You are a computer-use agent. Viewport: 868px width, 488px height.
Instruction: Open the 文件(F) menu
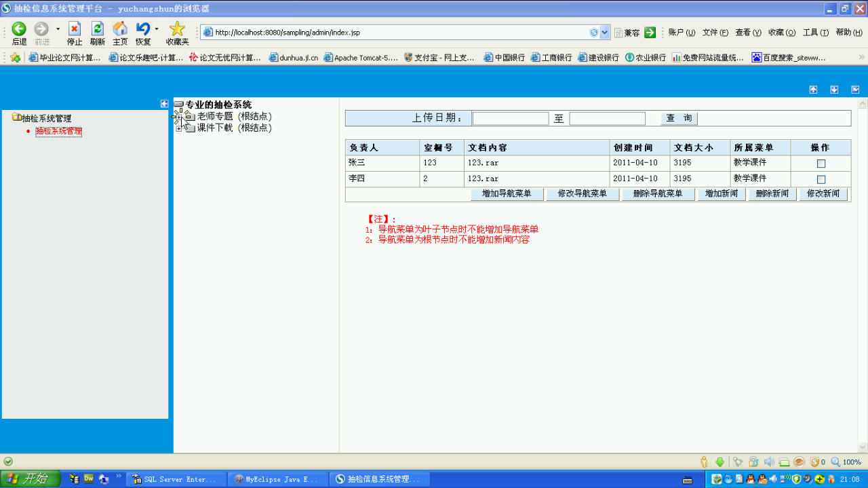[715, 33]
